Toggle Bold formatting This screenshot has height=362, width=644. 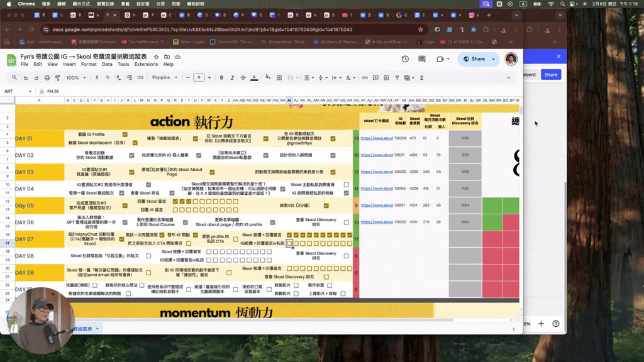222,77
